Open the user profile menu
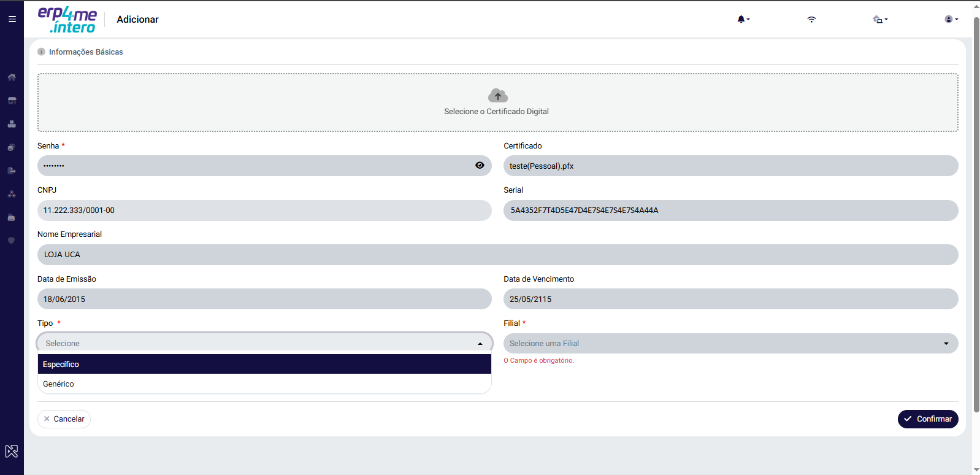 tap(951, 19)
